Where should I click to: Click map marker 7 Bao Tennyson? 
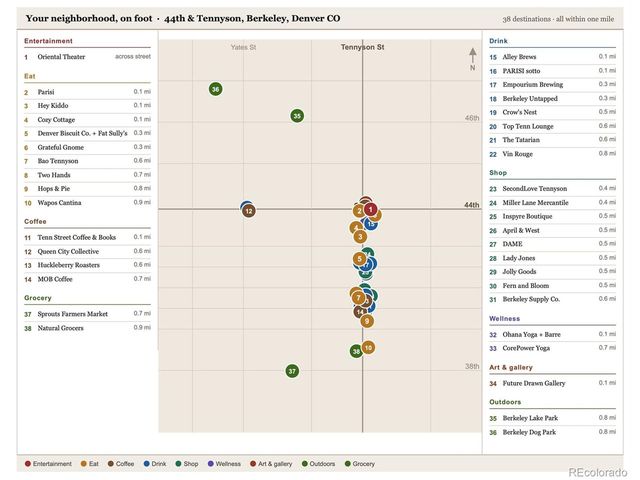358,298
